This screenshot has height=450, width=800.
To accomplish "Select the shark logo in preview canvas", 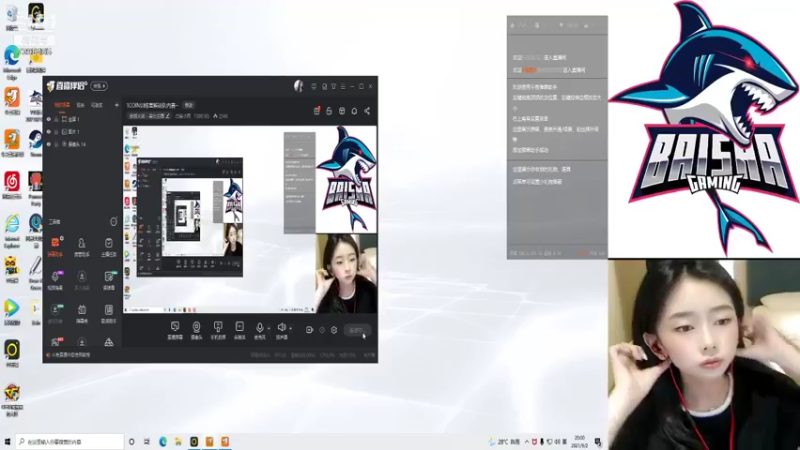I will 346,180.
